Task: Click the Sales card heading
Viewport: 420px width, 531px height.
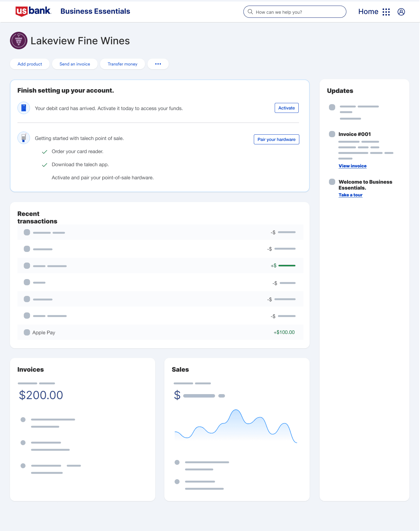Action: pos(180,369)
